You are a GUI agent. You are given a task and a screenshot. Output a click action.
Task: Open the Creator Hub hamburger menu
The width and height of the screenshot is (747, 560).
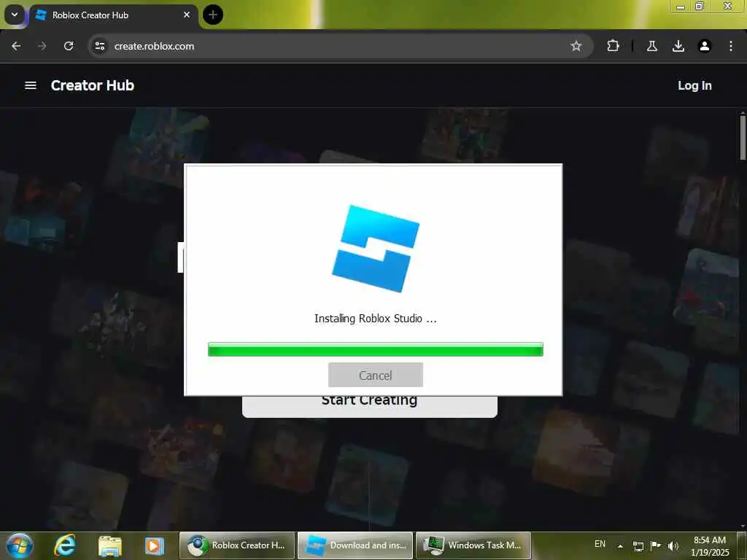pyautogui.click(x=31, y=85)
